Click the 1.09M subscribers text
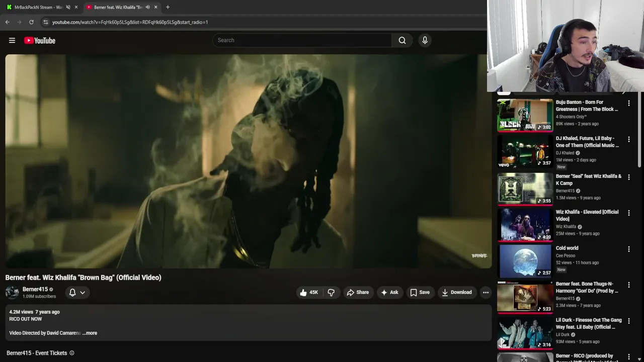The width and height of the screenshot is (644, 362). [x=39, y=297]
